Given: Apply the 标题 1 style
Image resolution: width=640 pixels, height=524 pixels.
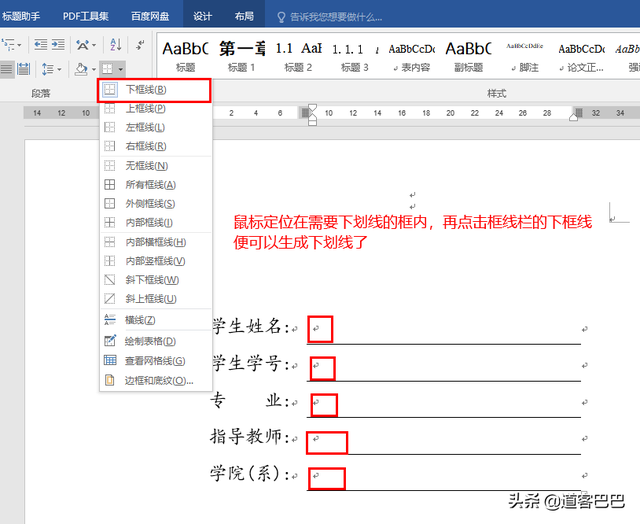Looking at the screenshot, I should click(x=242, y=56).
